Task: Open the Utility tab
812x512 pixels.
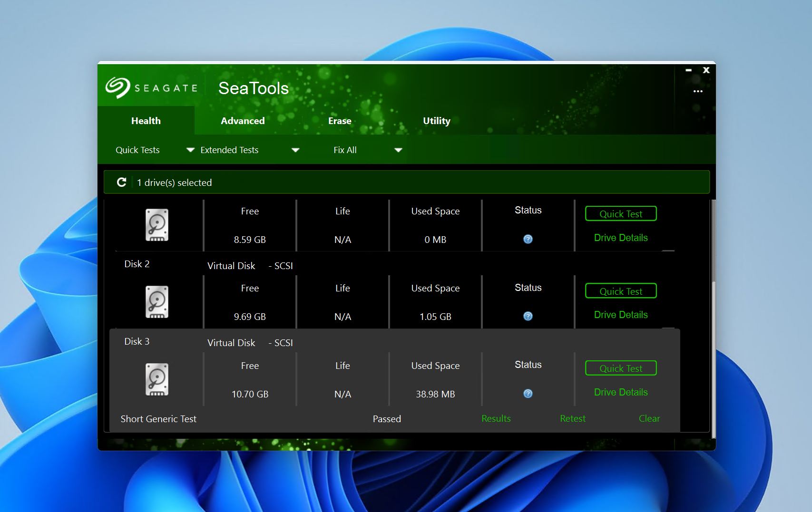Action: tap(437, 121)
